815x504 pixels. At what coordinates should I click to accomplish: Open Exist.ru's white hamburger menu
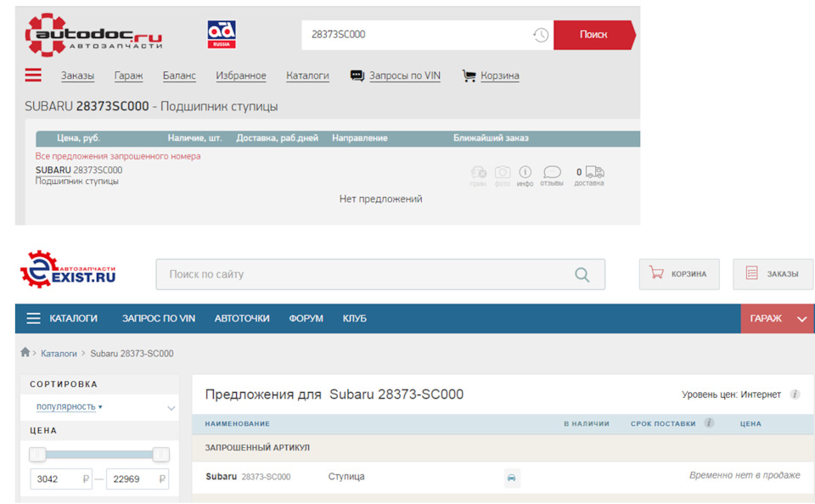32,318
